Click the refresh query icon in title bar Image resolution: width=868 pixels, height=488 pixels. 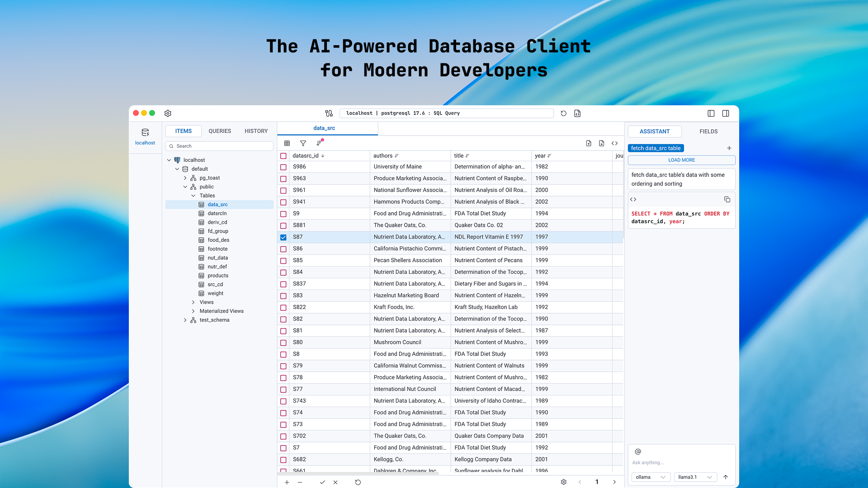pos(563,113)
